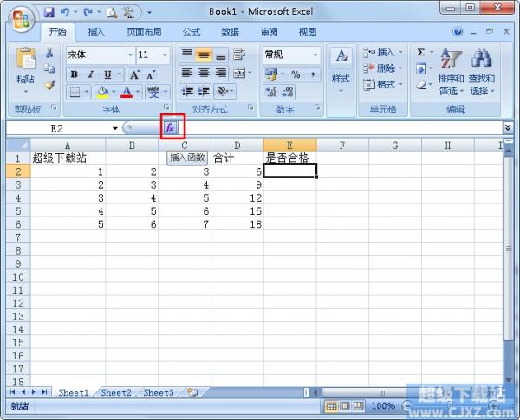
Task: Redo the last action
Action: coord(88,13)
